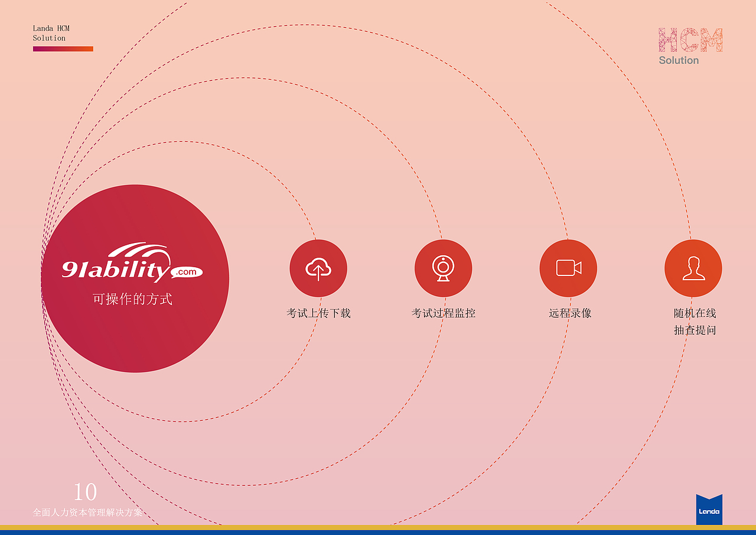Click the gradient bar under Landa HCM Solution
Screen dimensions: 756x535
pyautogui.click(x=63, y=49)
